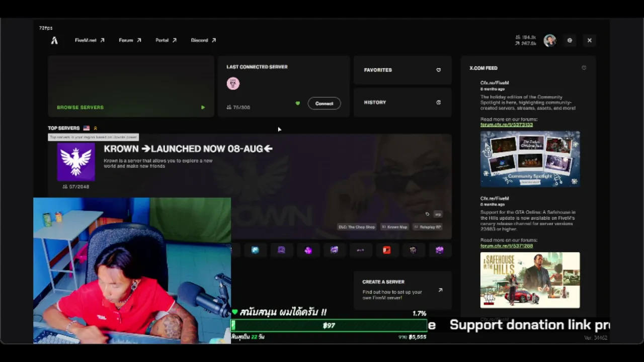Viewport: 644px width, 362px height.
Task: Click the 267.9k statistic in header
Action: [525, 44]
